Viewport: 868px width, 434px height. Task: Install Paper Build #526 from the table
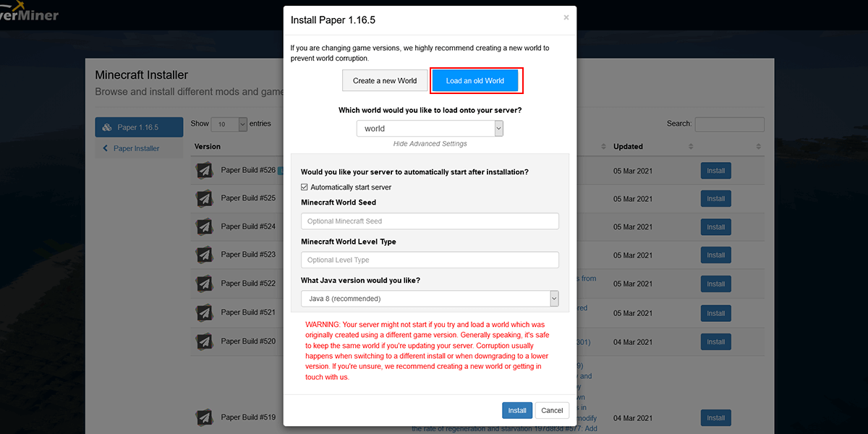click(716, 171)
